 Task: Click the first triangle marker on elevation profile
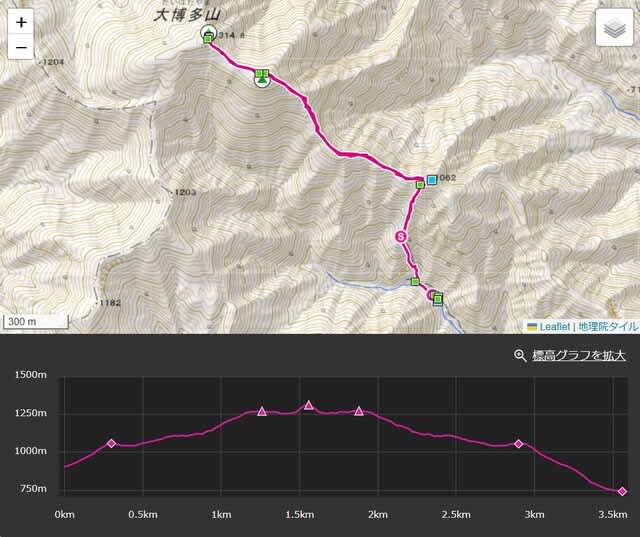tap(262, 411)
